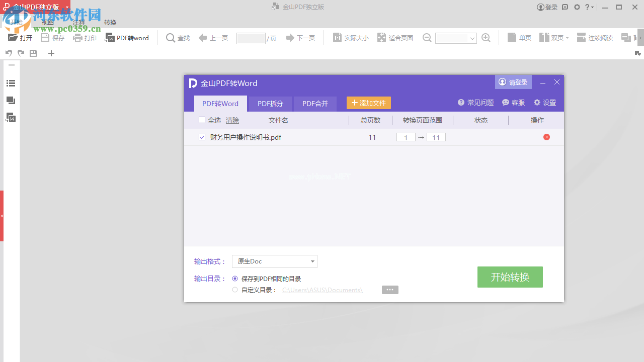This screenshot has height=362, width=644.
Task: Minimize the 金山PDF转Word dialog
Action: [x=543, y=82]
